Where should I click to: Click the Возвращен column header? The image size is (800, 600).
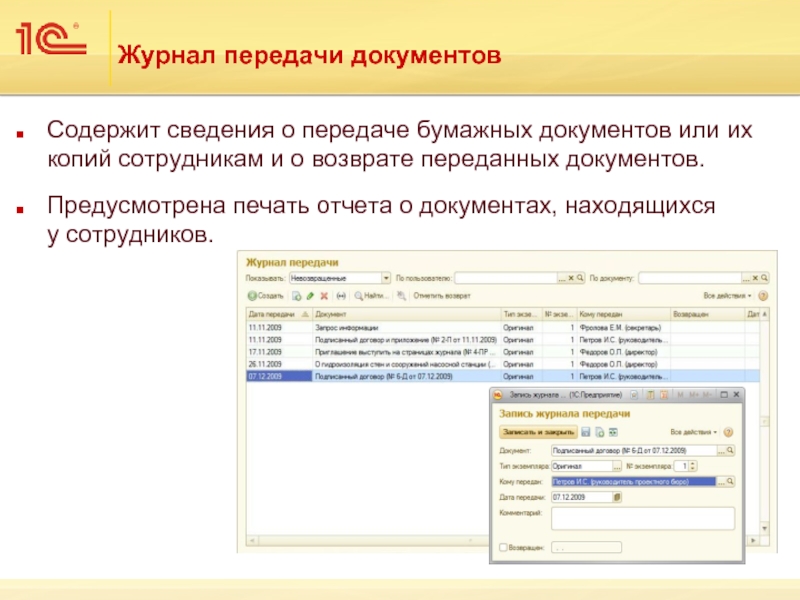[708, 314]
